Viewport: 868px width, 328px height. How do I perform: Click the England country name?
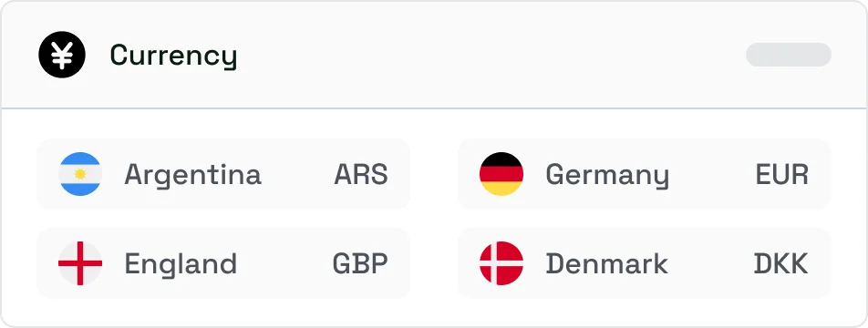click(181, 263)
